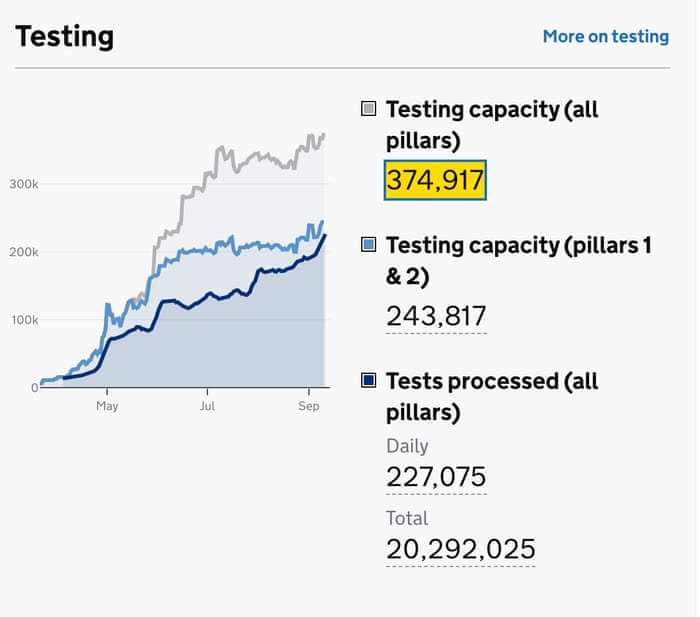Click the total 20,292,025 tests figure

[460, 549]
